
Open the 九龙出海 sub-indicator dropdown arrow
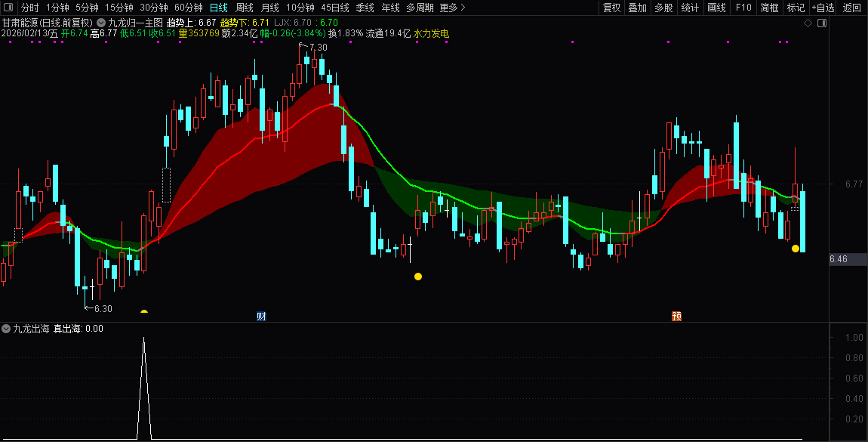click(x=6, y=329)
